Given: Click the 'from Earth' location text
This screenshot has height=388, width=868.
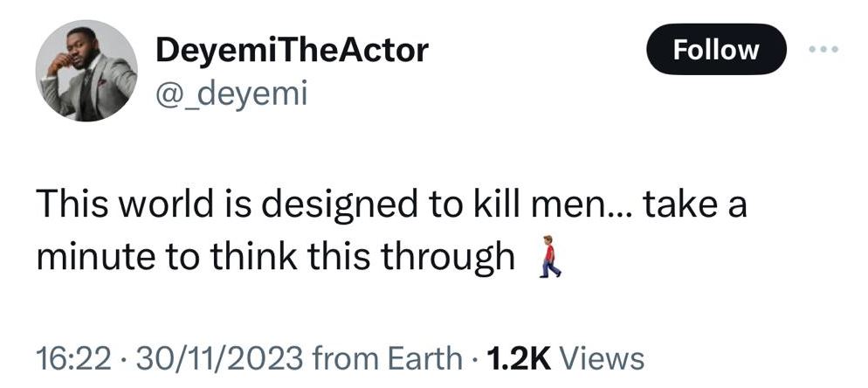Looking at the screenshot, I should pyautogui.click(x=386, y=357).
